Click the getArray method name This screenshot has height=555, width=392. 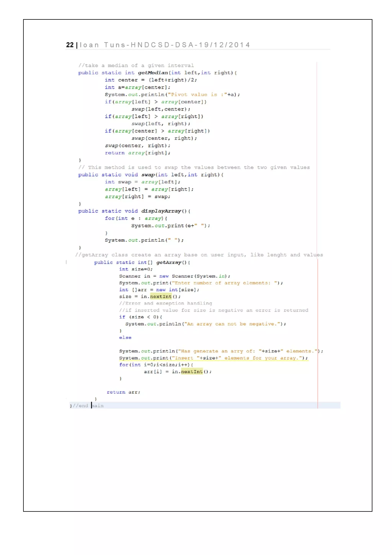tap(169, 262)
